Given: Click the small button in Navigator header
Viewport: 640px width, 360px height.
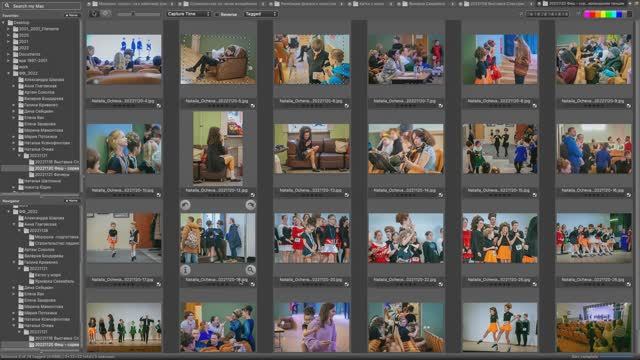Looking at the screenshot, I should pos(72,201).
